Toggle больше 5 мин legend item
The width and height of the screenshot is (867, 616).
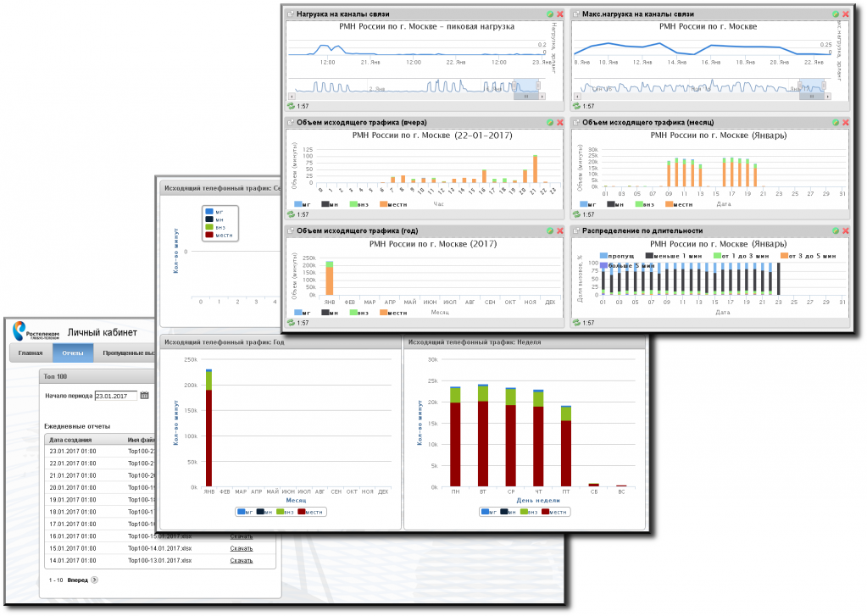pos(627,265)
